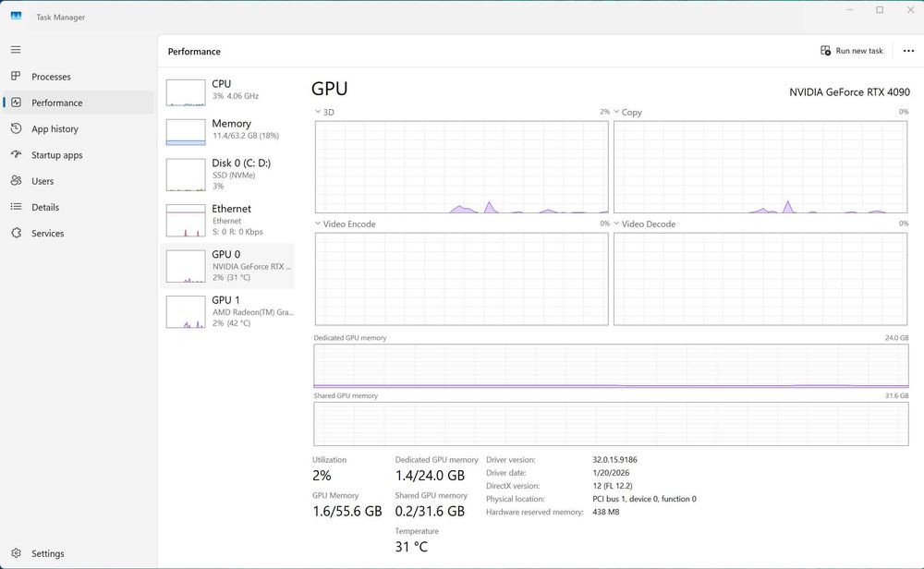This screenshot has width=924, height=569.
Task: Select the Ethernet mini graph thumbnail
Action: coord(186,220)
